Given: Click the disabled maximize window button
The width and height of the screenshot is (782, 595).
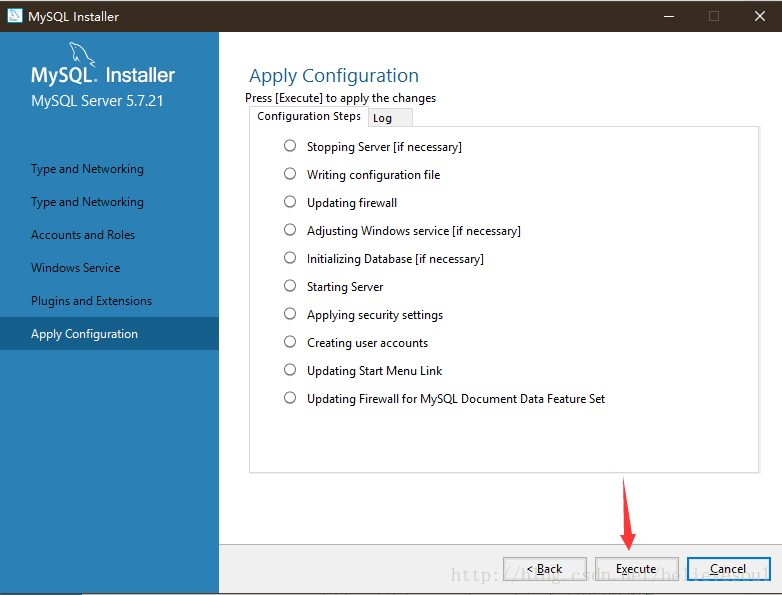Looking at the screenshot, I should (x=714, y=16).
